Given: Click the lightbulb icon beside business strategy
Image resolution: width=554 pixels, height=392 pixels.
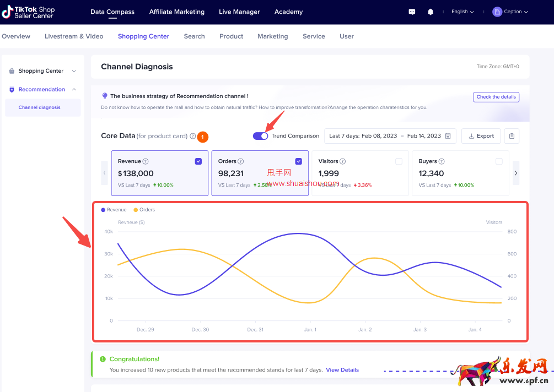Looking at the screenshot, I should (105, 96).
